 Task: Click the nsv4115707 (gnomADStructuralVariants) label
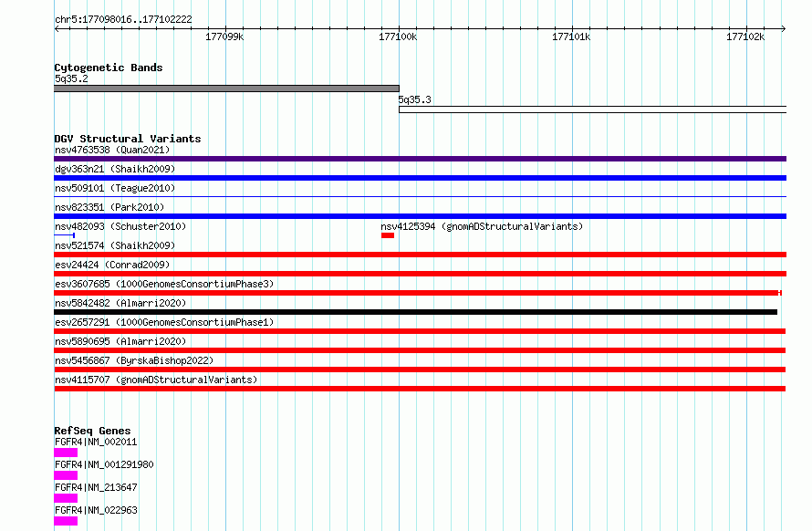click(x=156, y=380)
